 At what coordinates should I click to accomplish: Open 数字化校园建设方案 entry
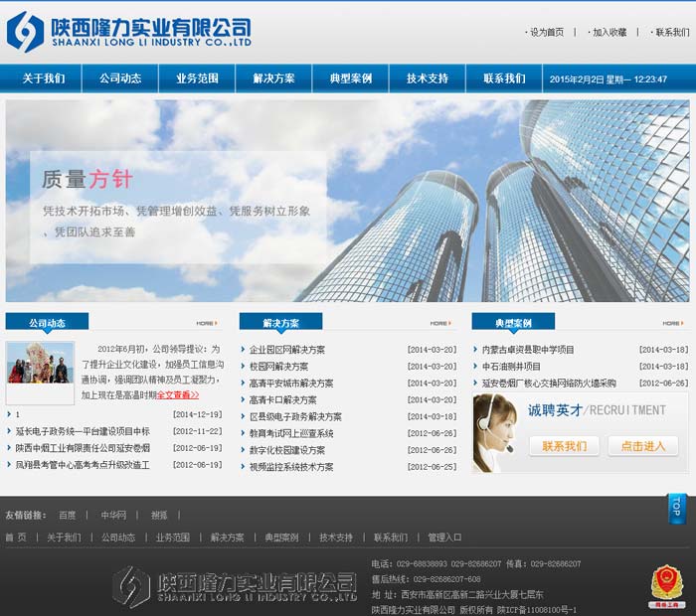[286, 450]
